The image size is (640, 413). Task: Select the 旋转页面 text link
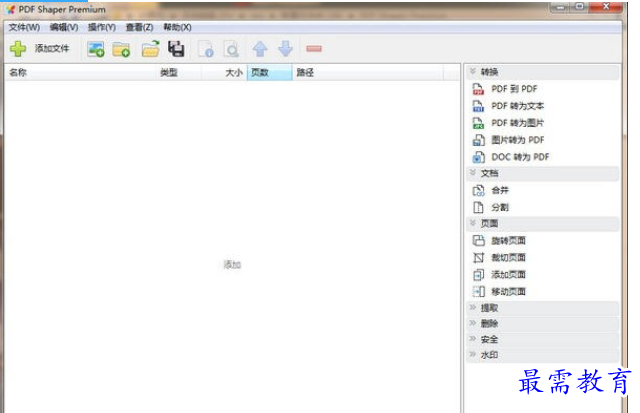508,241
